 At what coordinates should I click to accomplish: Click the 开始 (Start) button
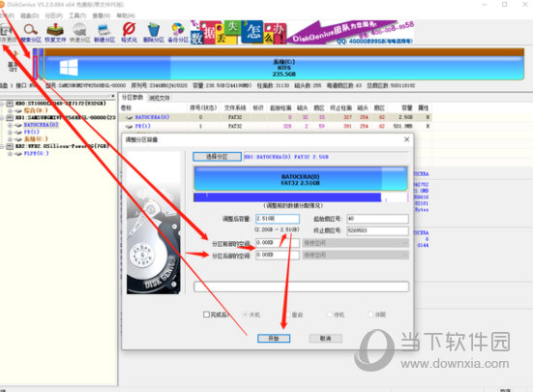tap(274, 339)
